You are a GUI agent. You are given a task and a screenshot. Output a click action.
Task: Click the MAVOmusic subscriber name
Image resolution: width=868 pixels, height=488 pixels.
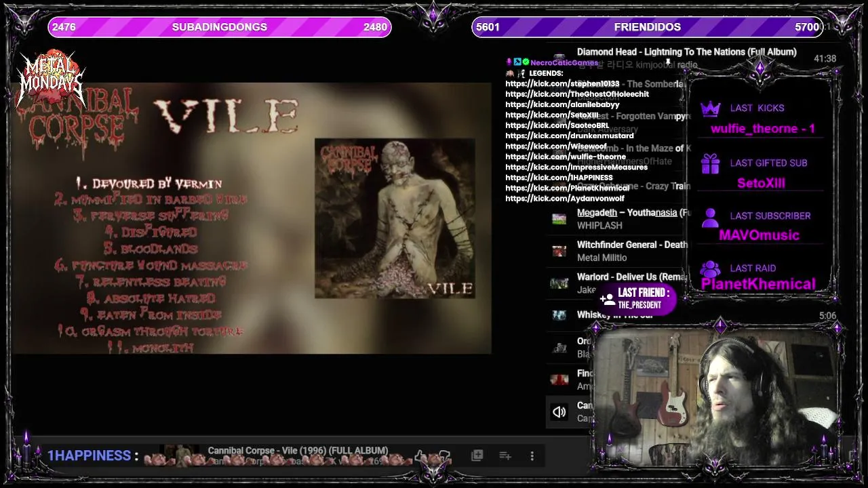point(759,235)
